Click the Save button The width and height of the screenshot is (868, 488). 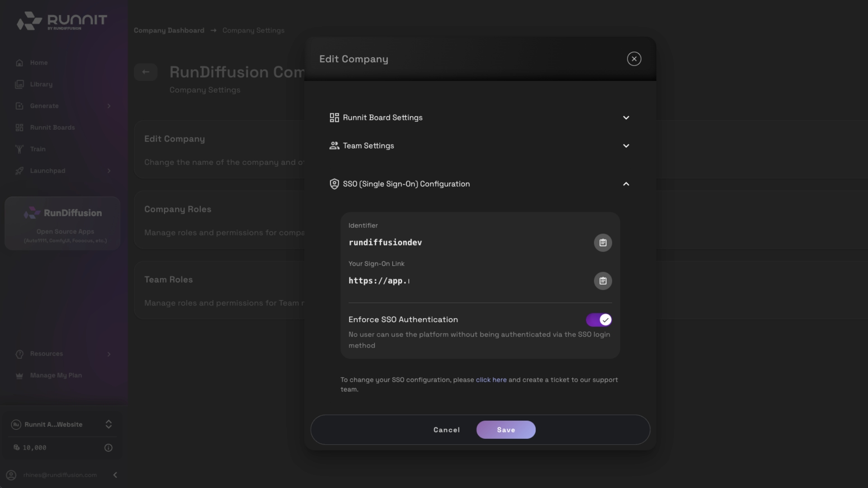coord(506,430)
